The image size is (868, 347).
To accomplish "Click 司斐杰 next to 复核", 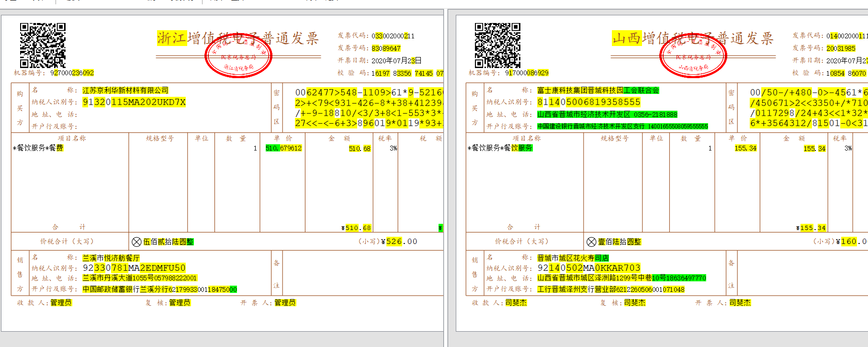I will (x=635, y=303).
